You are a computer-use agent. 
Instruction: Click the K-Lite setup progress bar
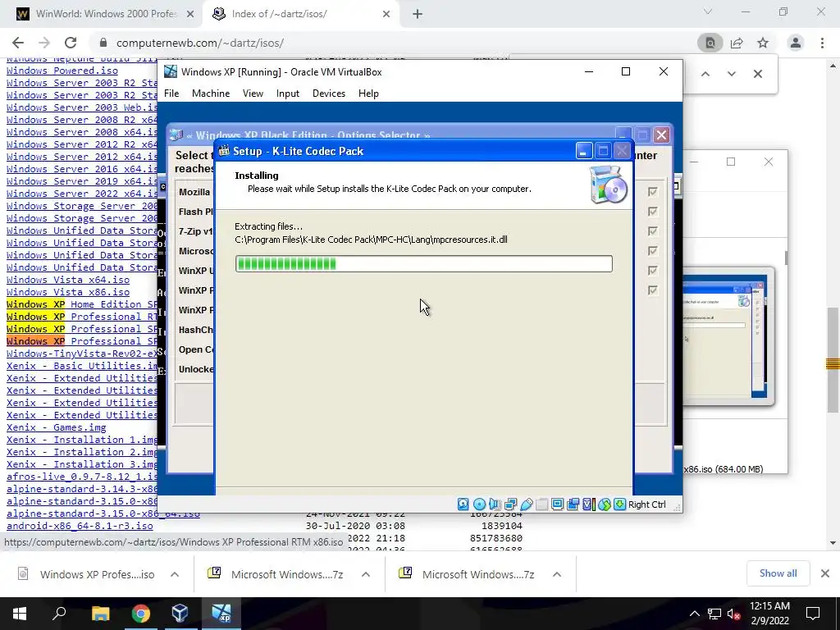[424, 263]
